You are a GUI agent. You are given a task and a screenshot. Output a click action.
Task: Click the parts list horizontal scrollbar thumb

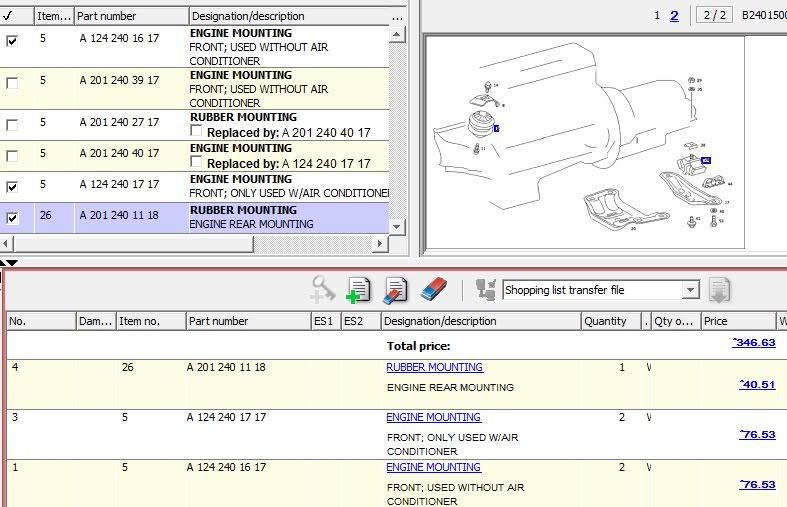133,244
